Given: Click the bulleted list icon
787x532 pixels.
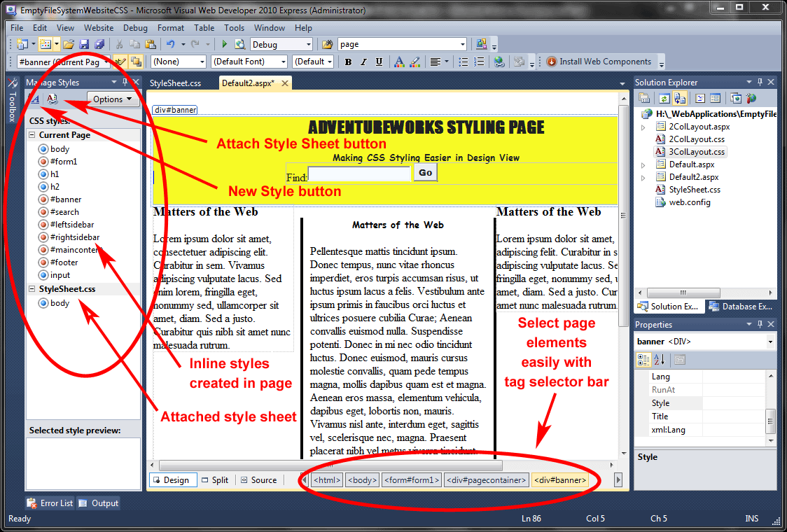Looking at the screenshot, I should pos(464,62).
